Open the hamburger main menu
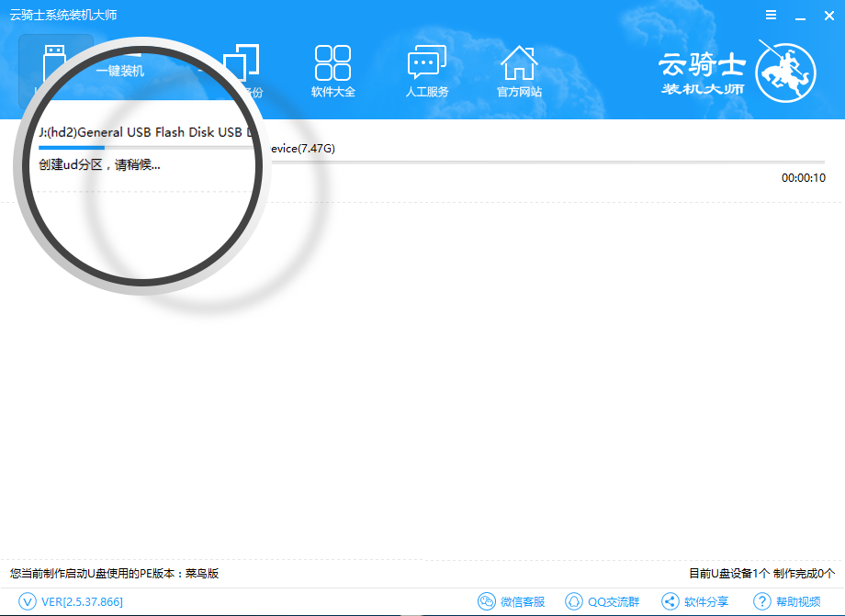Screen dimensions: 845x616 [772, 15]
